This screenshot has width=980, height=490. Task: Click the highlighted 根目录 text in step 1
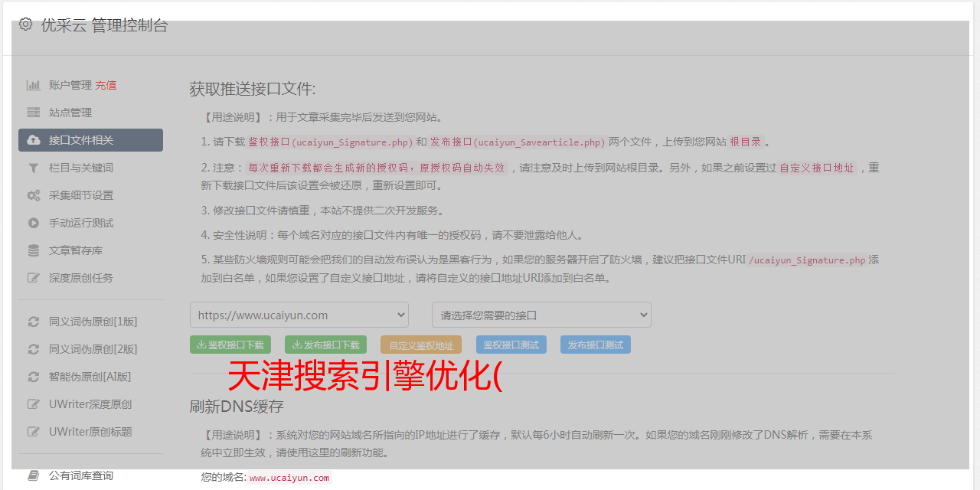(x=746, y=142)
